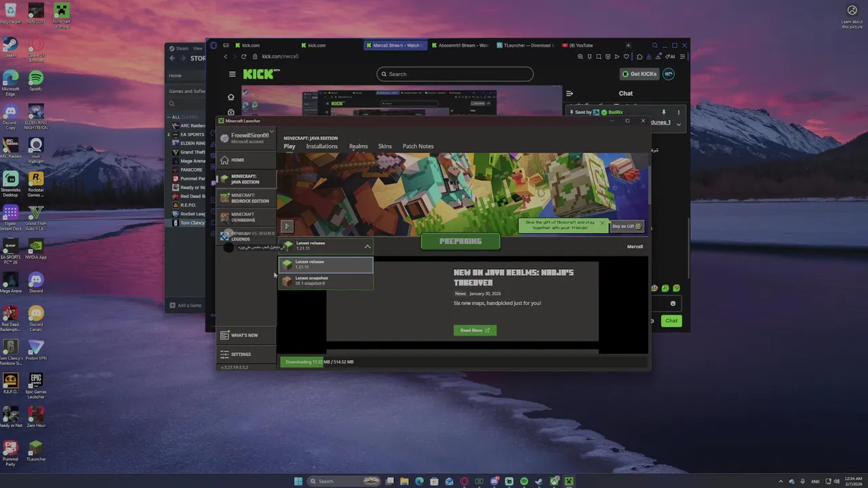
Task: Click taskbar Search box
Action: 344,481
